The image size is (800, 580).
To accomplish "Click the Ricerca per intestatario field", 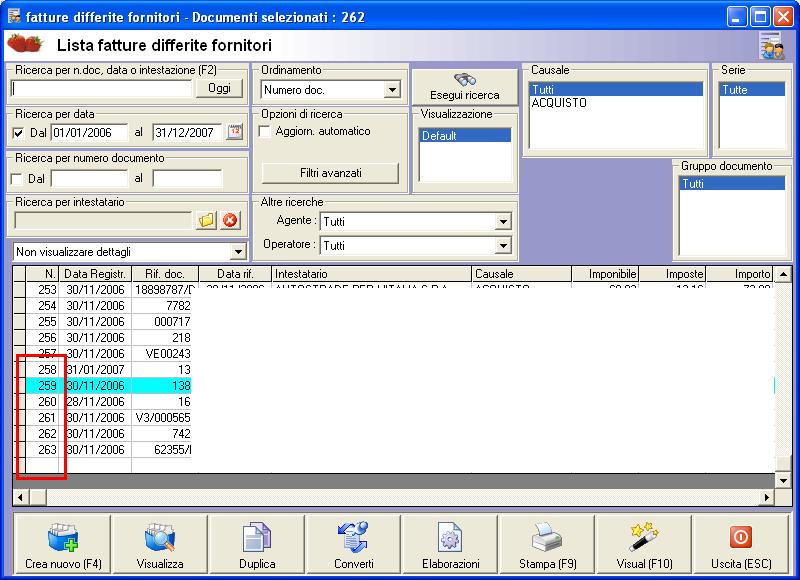I will (104, 220).
